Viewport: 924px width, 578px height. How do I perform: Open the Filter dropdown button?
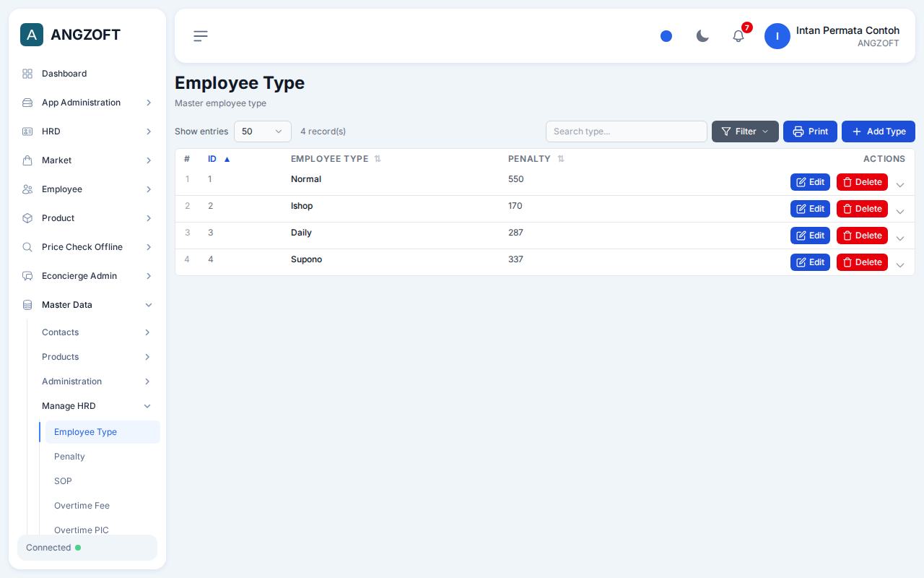[x=745, y=131]
